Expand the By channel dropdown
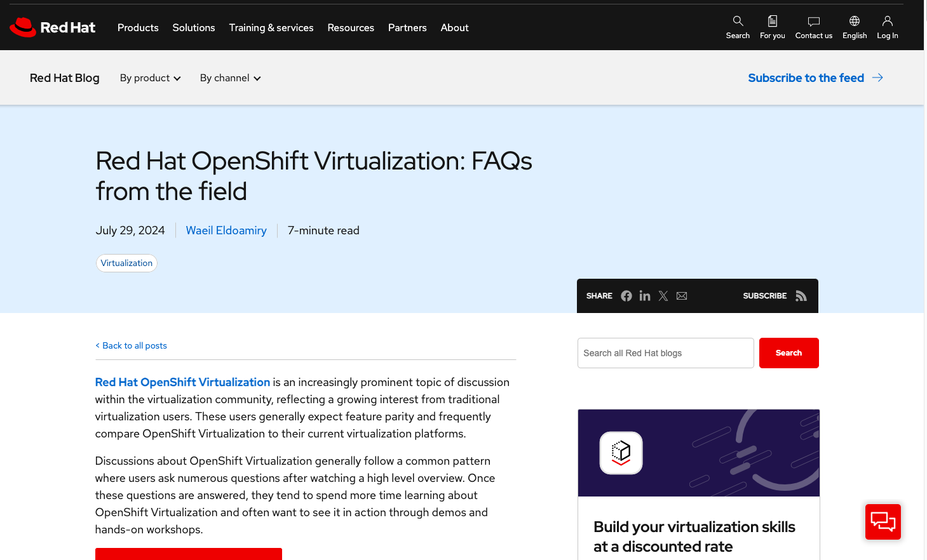Image resolution: width=927 pixels, height=560 pixels. point(231,78)
